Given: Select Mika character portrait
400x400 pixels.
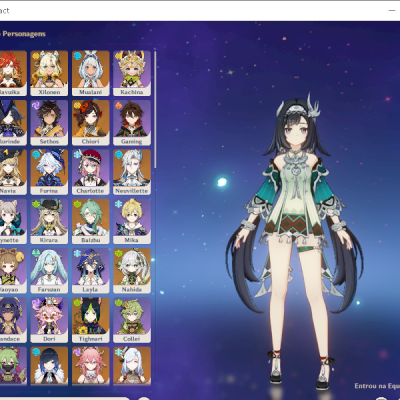Looking at the screenshot, I should [x=132, y=221].
